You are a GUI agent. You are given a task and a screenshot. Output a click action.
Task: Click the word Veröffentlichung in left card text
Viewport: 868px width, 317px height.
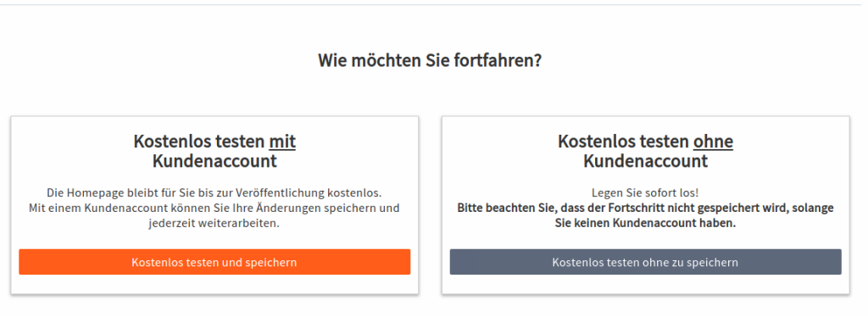tap(280, 193)
